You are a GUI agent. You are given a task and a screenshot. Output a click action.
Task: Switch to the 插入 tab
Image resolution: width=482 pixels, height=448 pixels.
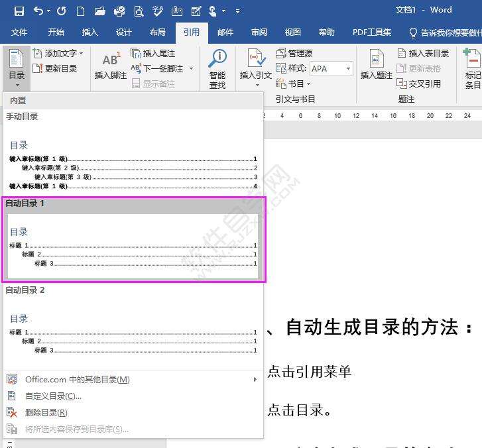90,32
